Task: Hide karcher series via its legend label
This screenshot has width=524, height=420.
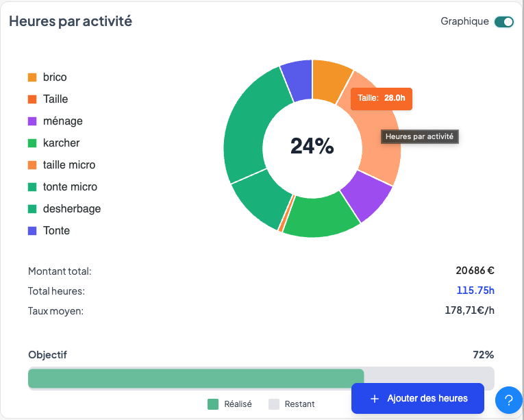Action: tap(61, 143)
